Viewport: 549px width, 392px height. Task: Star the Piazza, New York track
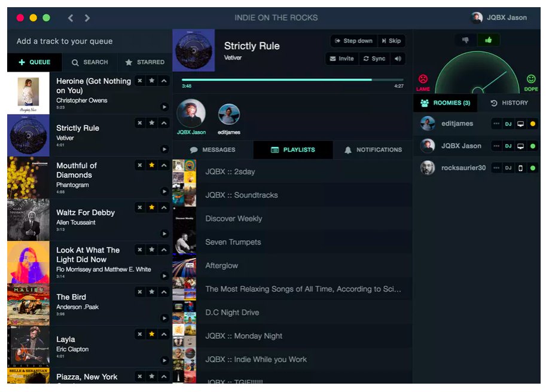(x=152, y=376)
